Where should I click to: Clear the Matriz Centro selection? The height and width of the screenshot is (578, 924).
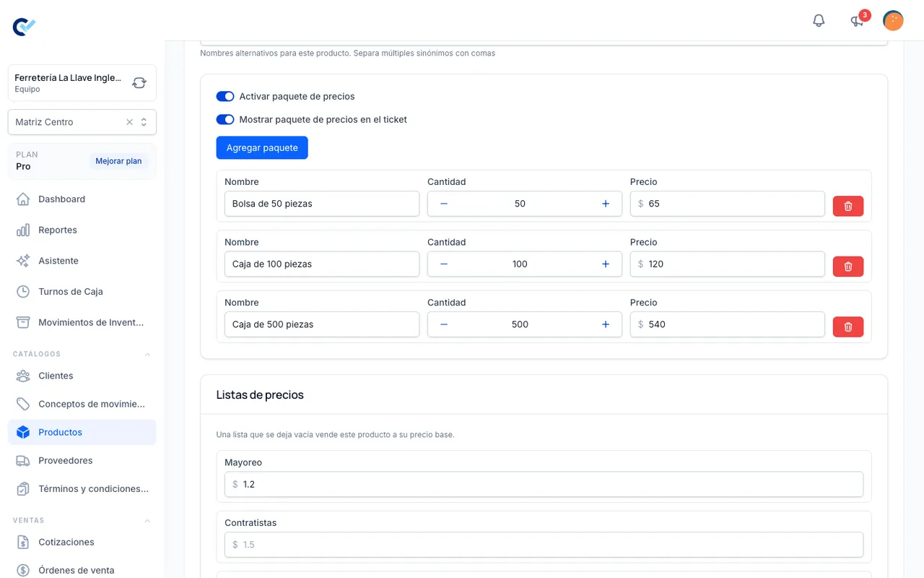click(x=130, y=122)
